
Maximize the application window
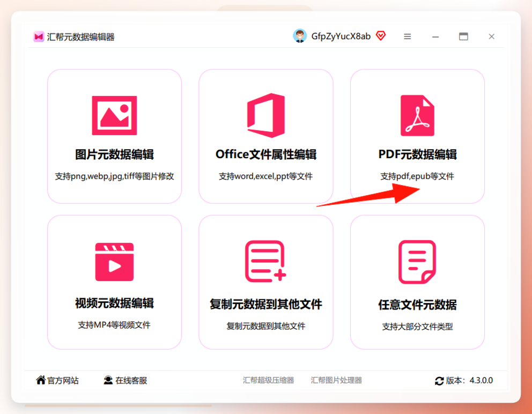point(463,36)
